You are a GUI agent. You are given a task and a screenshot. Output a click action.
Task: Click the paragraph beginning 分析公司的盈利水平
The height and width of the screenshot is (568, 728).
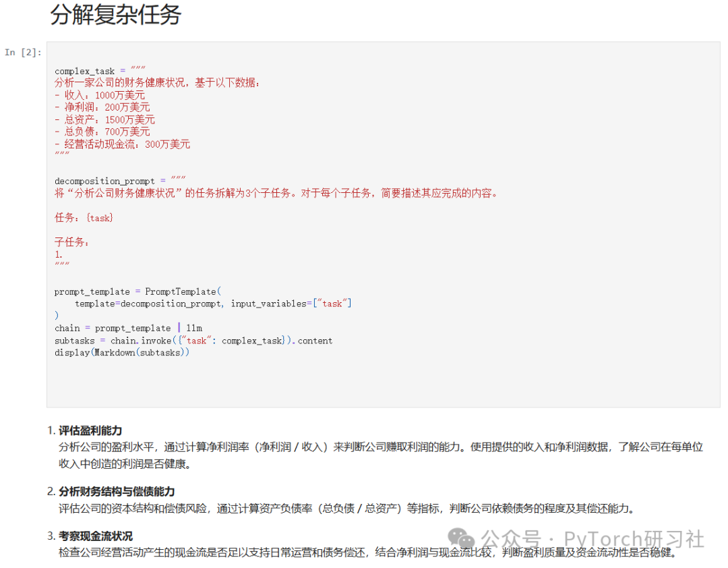381,455
